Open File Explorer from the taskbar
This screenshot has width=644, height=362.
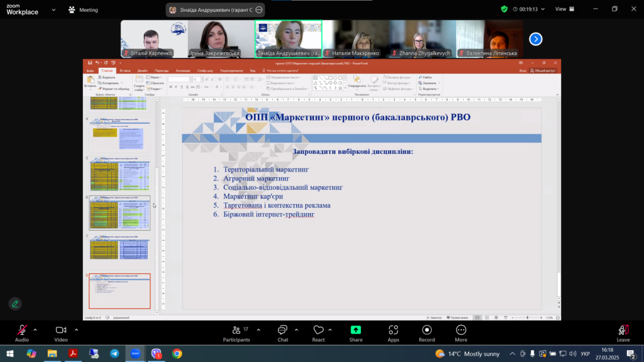pyautogui.click(x=52, y=353)
